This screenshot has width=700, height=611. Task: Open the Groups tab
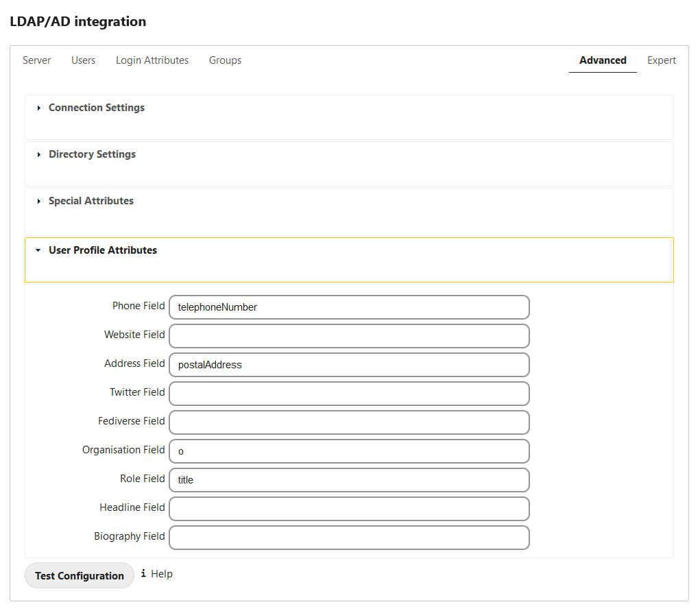[x=225, y=60]
